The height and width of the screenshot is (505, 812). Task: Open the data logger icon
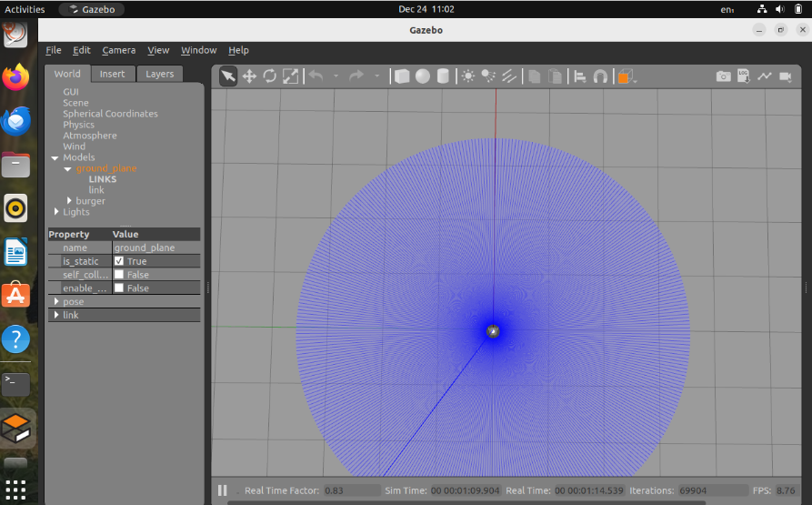744,76
